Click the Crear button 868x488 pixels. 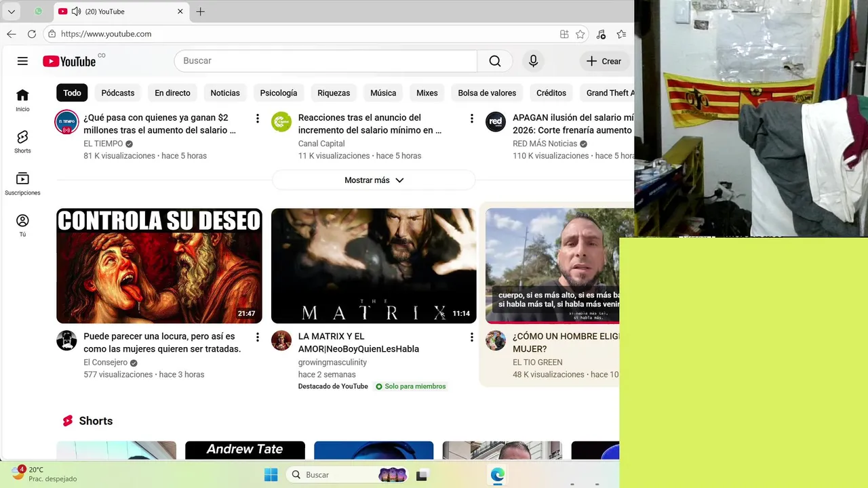tap(604, 61)
